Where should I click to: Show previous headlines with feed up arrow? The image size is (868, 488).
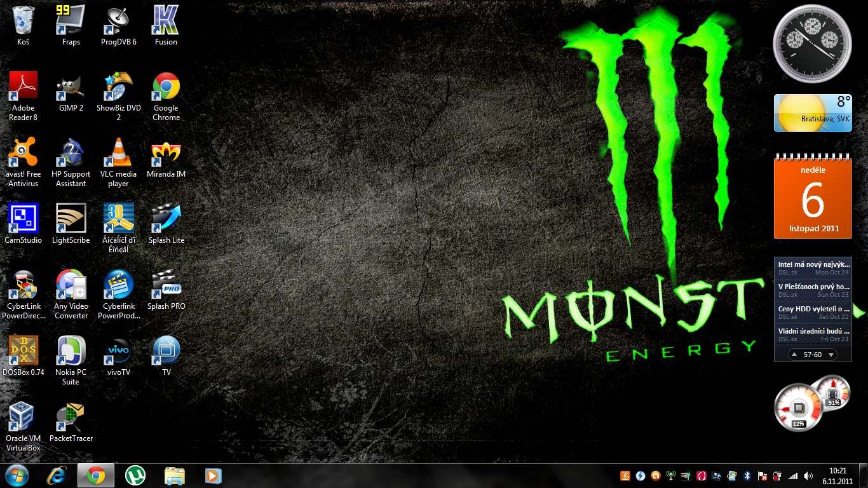tap(795, 355)
